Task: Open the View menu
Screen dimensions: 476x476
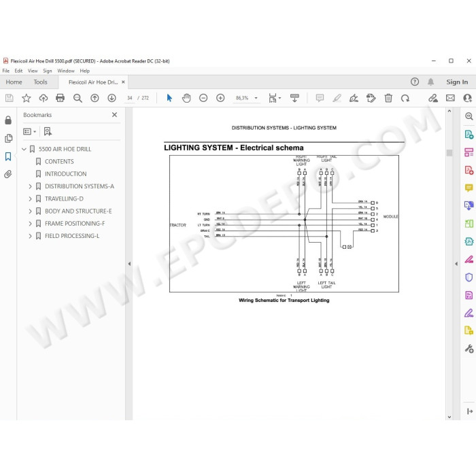Action: click(x=33, y=71)
